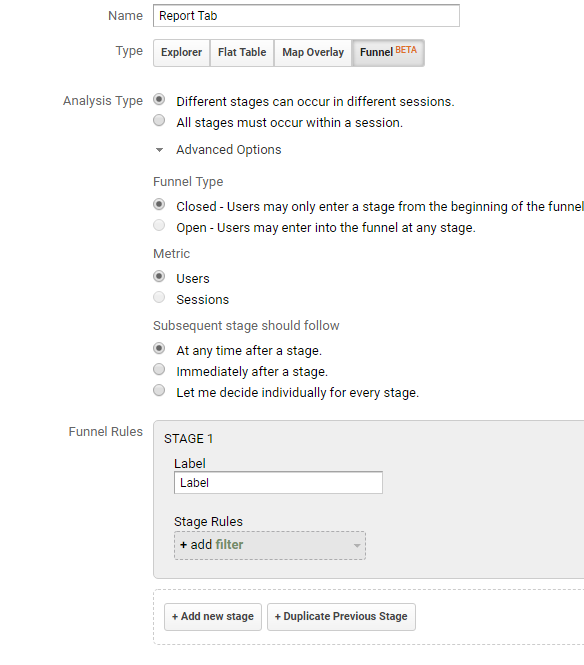
Task: Choose the Open funnel type option
Action: pos(159,225)
